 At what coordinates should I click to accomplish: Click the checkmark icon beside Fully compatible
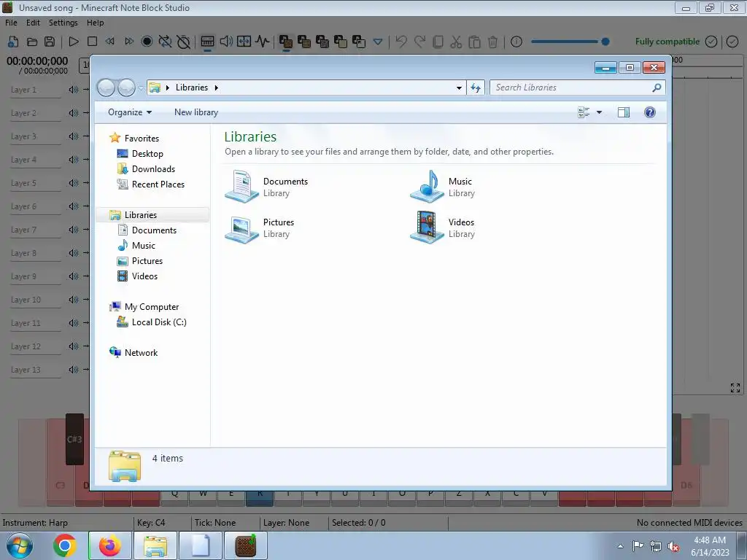click(x=711, y=42)
